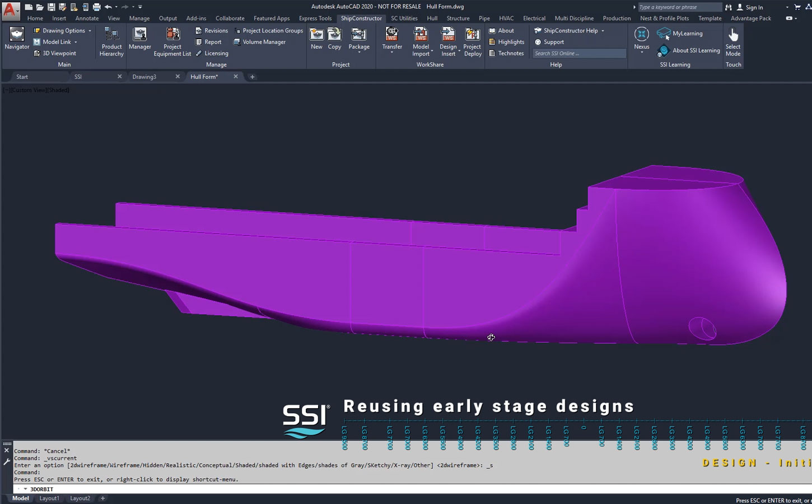
Task: Create a New project
Action: [316, 38]
